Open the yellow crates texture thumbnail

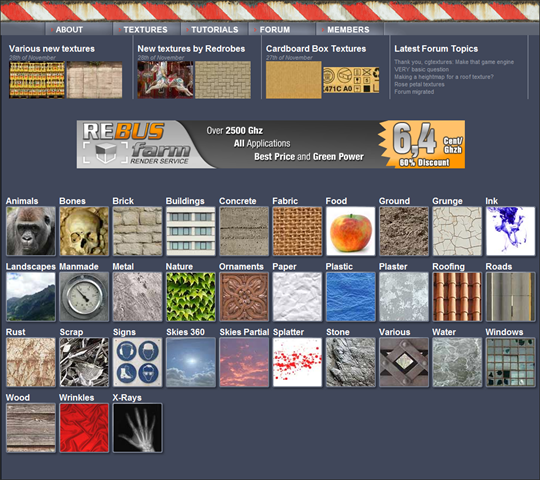(x=37, y=80)
